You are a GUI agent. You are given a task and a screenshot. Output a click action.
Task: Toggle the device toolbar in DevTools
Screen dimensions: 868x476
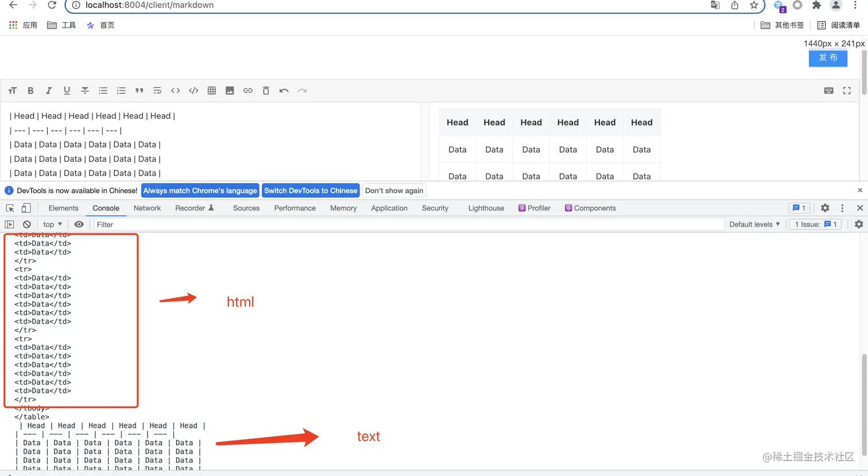(26, 208)
